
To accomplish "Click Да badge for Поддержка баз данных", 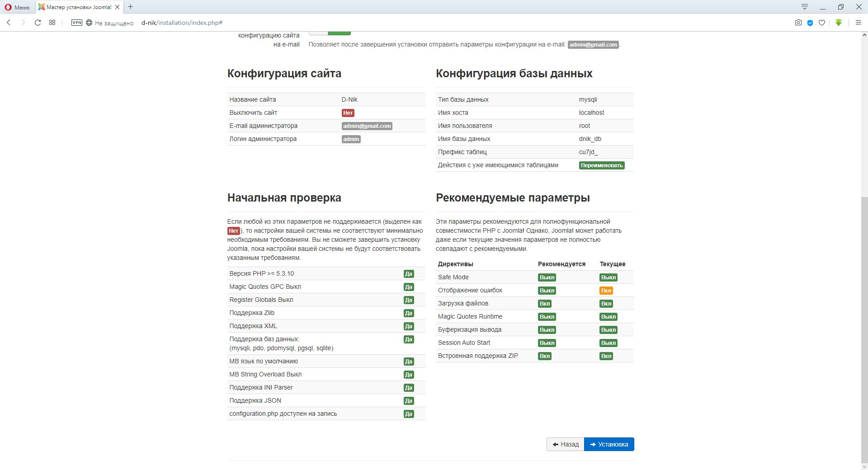I will (409, 339).
